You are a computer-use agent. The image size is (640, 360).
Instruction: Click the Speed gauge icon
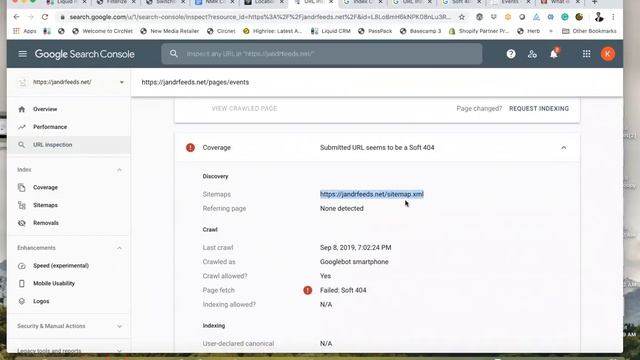[22, 266]
